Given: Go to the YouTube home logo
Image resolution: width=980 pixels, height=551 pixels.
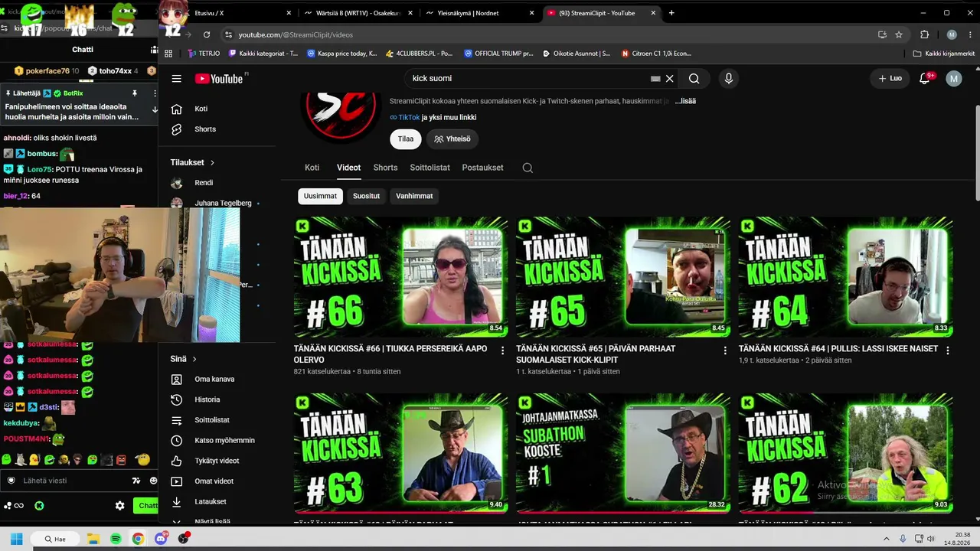Looking at the screenshot, I should pyautogui.click(x=219, y=79).
